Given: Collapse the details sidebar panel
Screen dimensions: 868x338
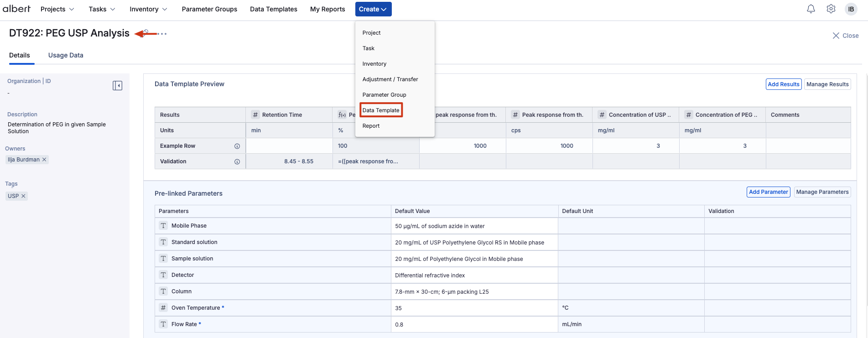Looking at the screenshot, I should click(x=117, y=86).
